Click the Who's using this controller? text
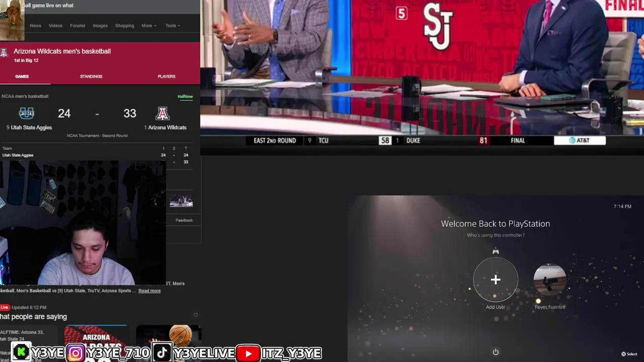644x362 pixels. coord(496,235)
